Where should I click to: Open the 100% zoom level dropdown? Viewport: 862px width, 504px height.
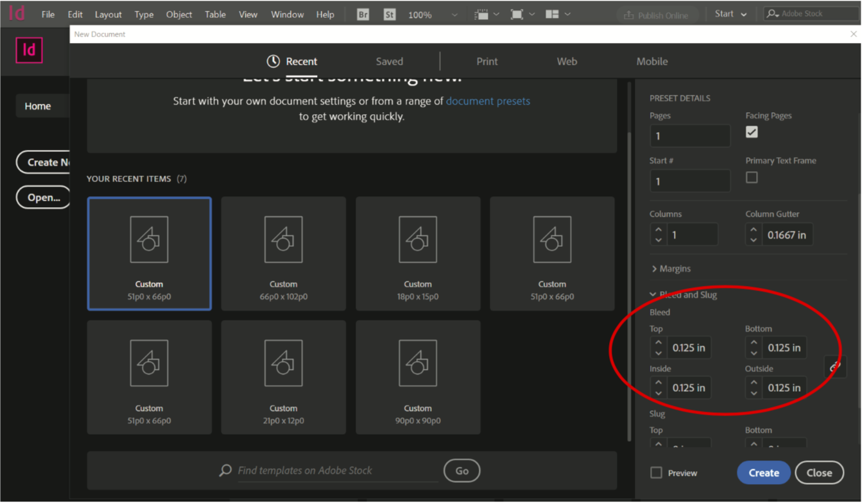[x=454, y=15]
